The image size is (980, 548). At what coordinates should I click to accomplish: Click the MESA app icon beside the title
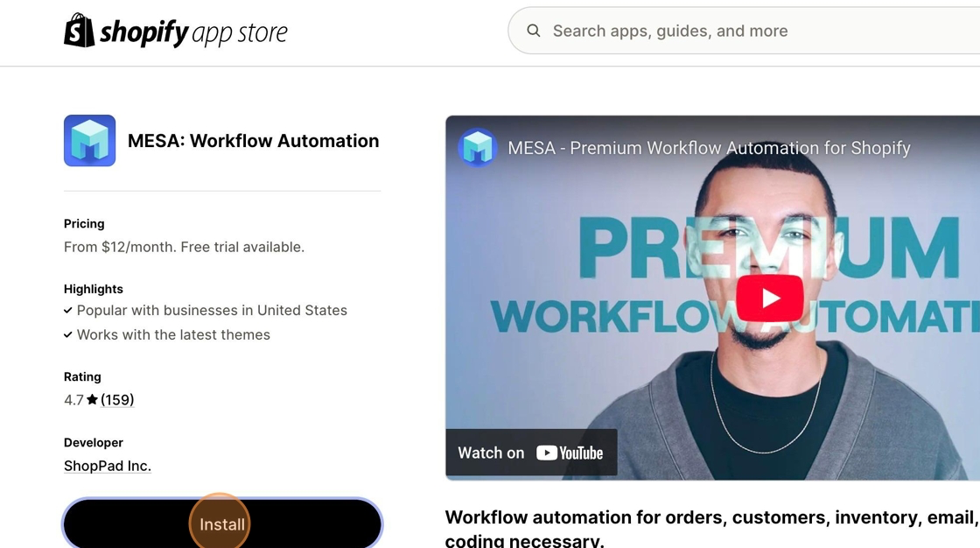coord(89,141)
